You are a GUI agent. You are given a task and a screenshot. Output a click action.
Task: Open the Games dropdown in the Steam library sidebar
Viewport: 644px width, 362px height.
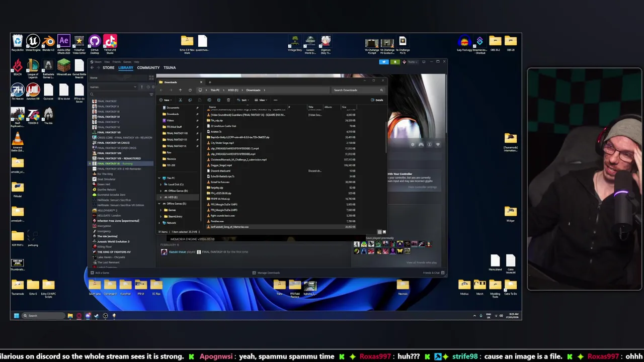pyautogui.click(x=113, y=87)
